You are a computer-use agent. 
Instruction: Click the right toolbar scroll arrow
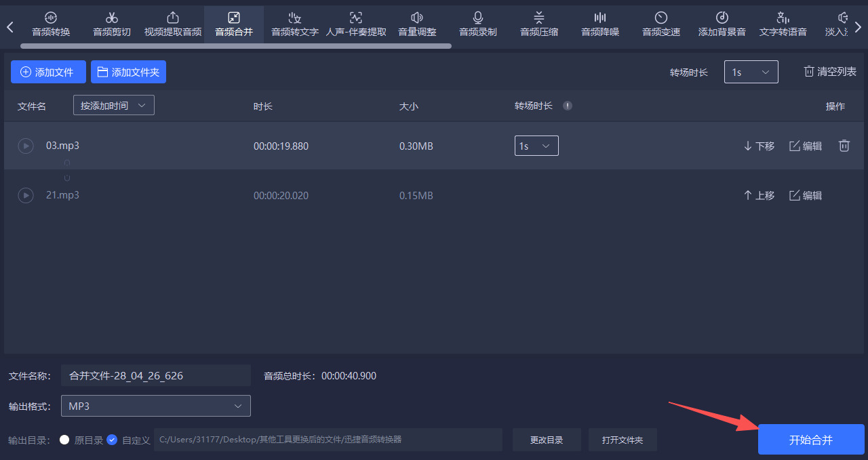pyautogui.click(x=858, y=27)
